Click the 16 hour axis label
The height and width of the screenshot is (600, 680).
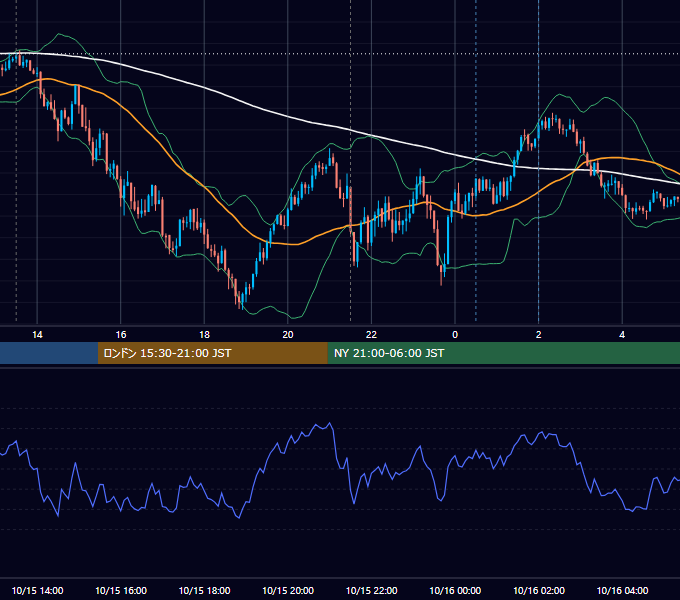point(121,335)
